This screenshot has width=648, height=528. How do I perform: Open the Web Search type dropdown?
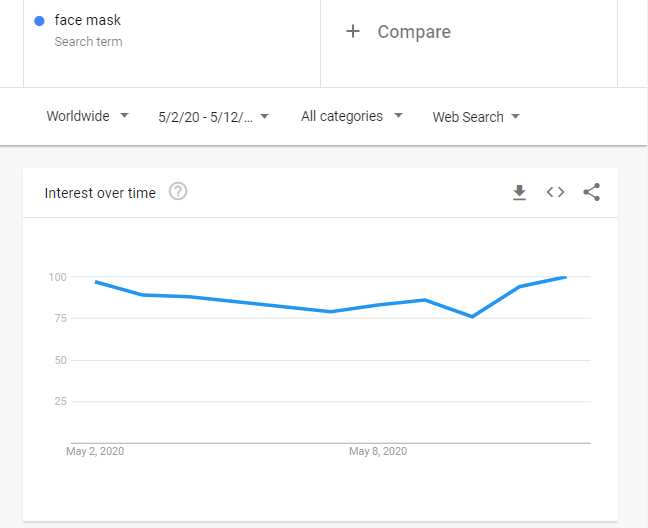tap(476, 117)
